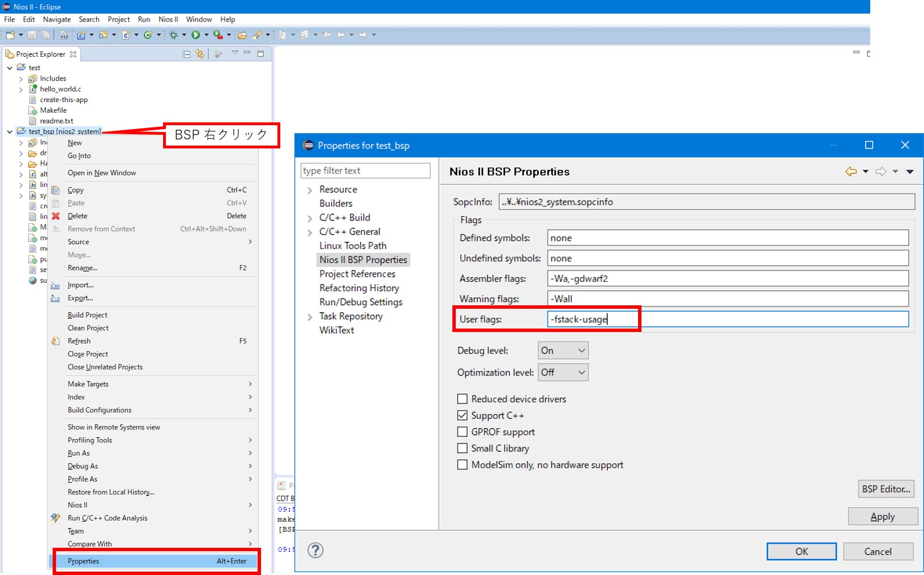924x575 pixels.
Task: Enable Reduced device drivers checkbox
Action: click(463, 399)
